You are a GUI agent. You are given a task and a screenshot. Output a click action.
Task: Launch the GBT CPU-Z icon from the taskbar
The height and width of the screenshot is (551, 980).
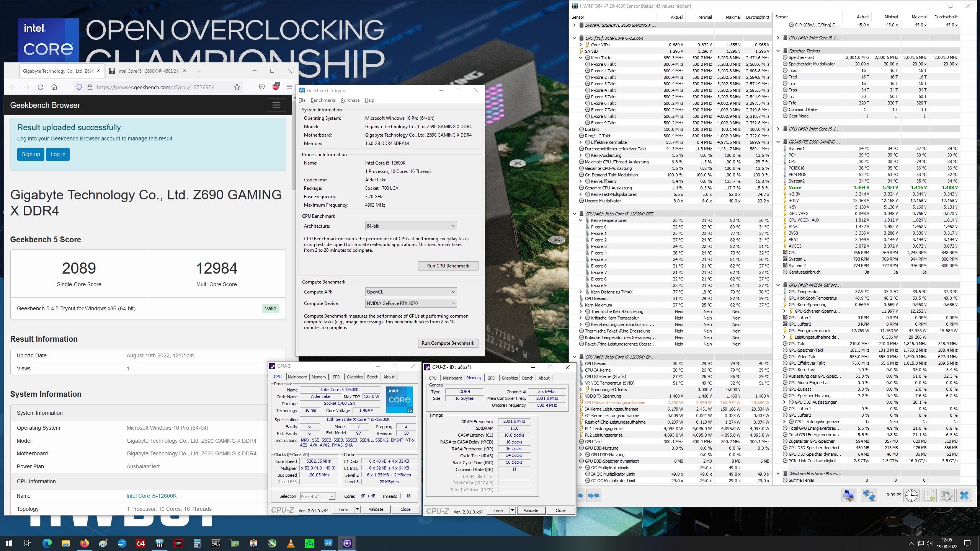pyautogui.click(x=216, y=543)
